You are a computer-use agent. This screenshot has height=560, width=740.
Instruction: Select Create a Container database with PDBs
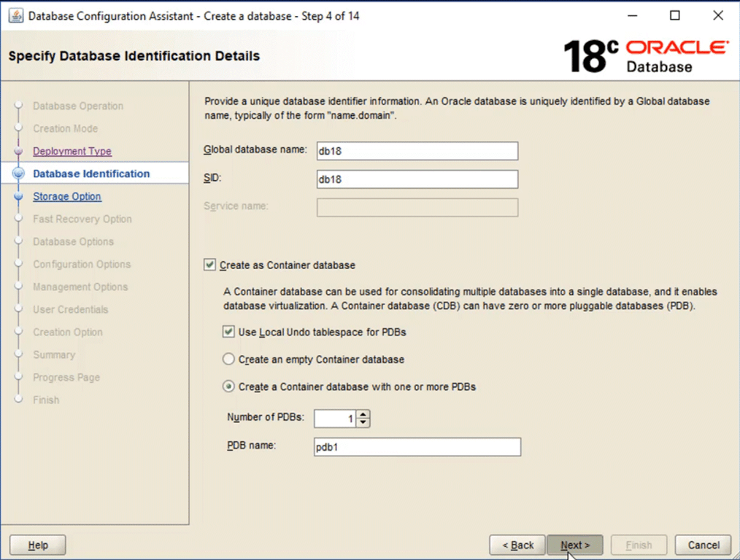point(228,386)
